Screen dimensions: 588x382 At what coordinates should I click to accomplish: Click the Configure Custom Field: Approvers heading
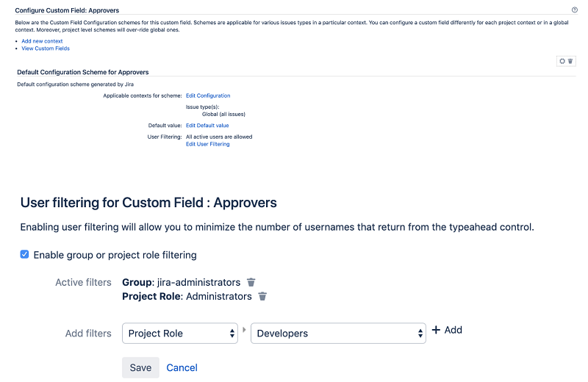67,10
